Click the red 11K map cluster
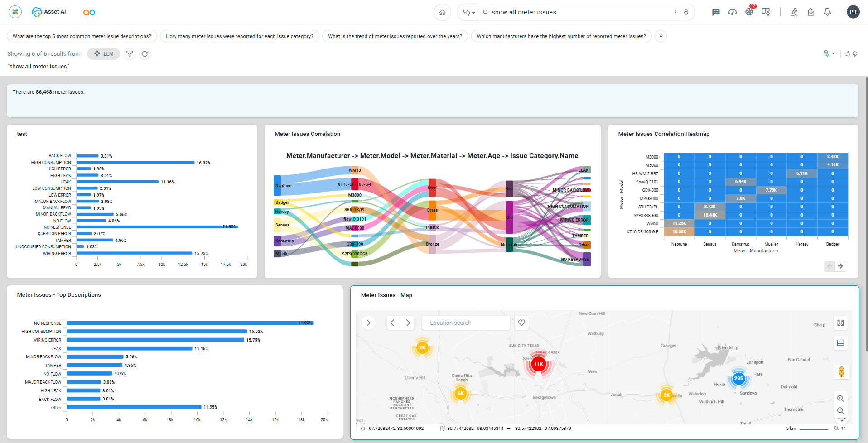The width and height of the screenshot is (868, 443). 538,364
